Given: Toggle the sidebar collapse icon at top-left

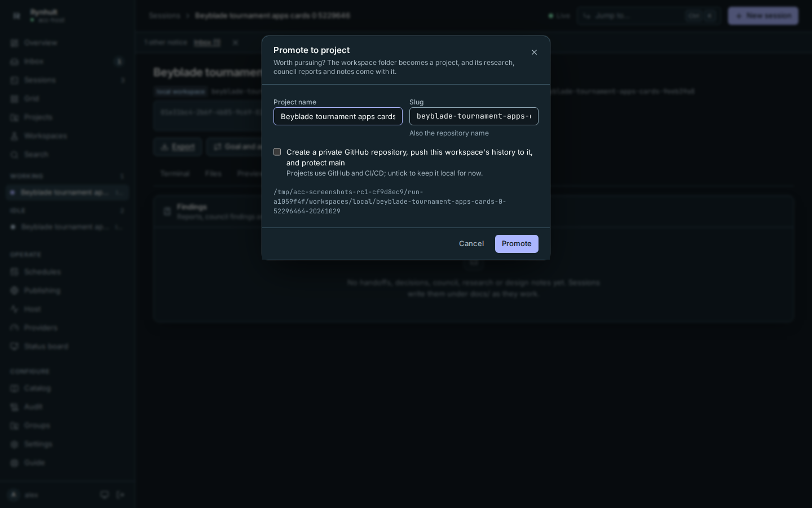Looking at the screenshot, I should (x=16, y=16).
